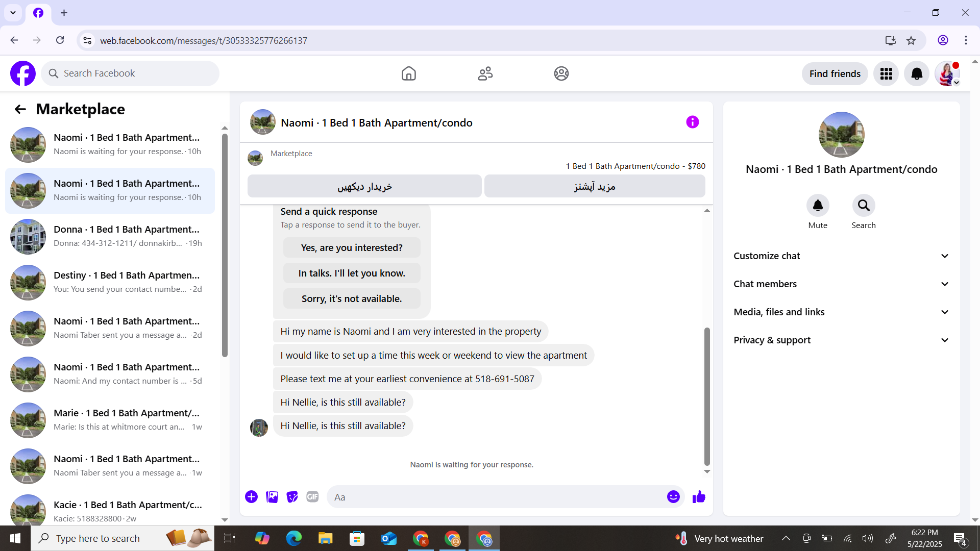This screenshot has height=551, width=980.
Task: Click the message input field 'Aa'
Action: (495, 497)
